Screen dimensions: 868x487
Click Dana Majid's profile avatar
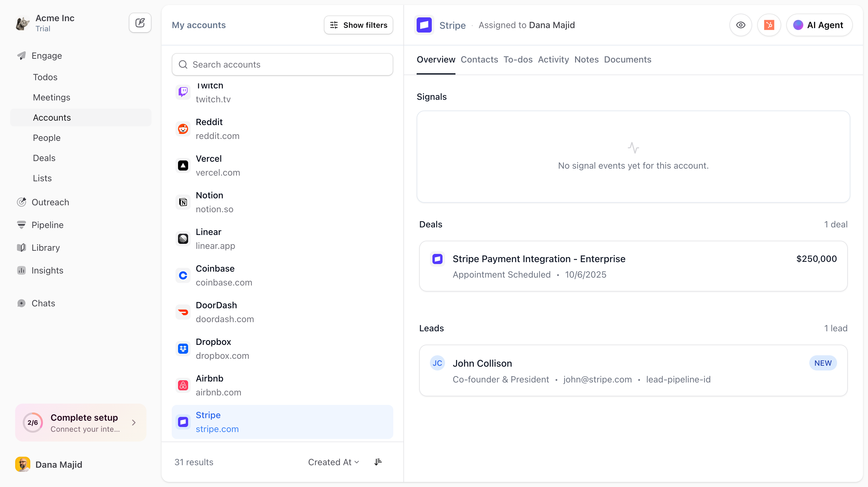pyautogui.click(x=23, y=464)
